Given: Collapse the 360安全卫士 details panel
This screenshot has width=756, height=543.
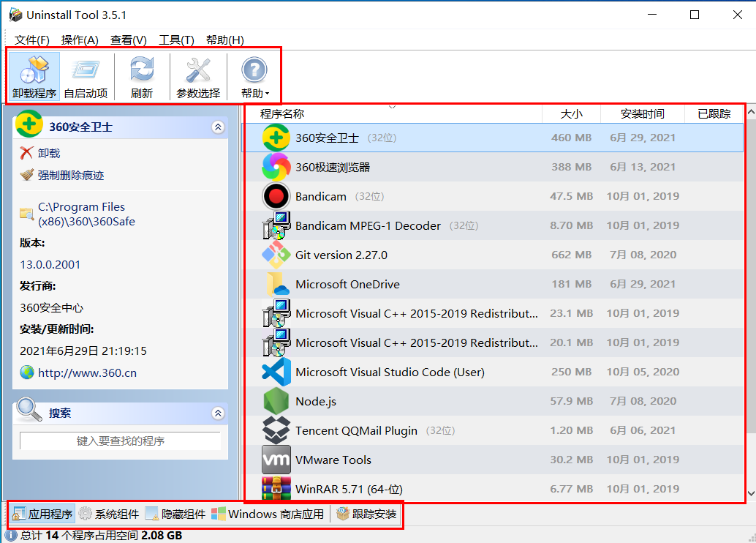Looking at the screenshot, I should click(x=218, y=127).
